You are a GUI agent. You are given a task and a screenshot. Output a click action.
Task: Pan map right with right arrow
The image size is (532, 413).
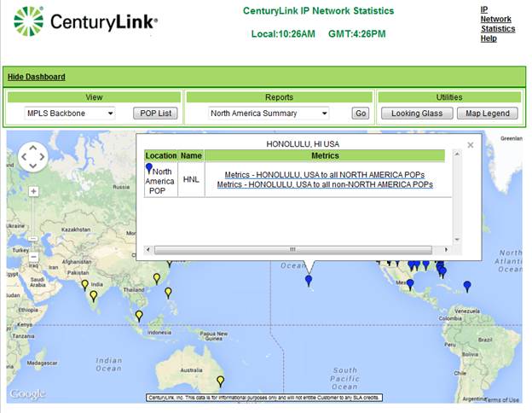[x=42, y=157]
